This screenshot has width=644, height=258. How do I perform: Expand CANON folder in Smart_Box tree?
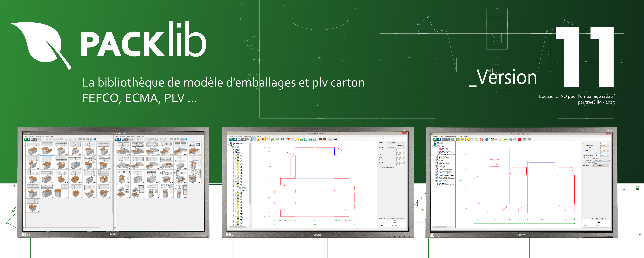[435, 159]
